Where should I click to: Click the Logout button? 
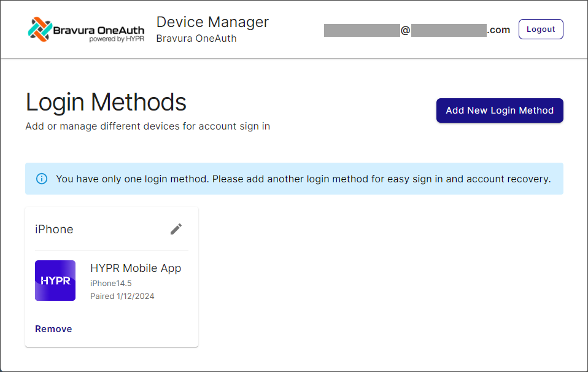coord(541,29)
